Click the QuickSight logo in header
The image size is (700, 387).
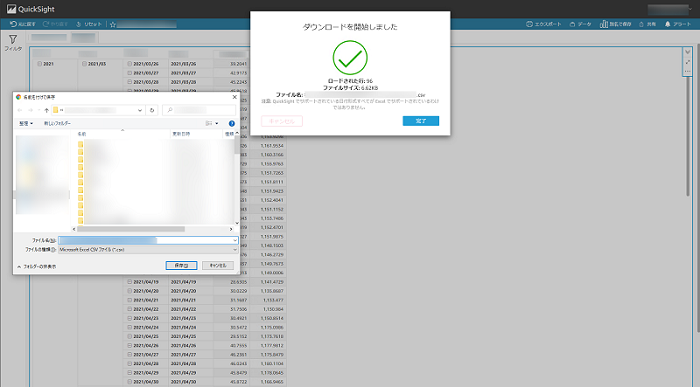30,9
